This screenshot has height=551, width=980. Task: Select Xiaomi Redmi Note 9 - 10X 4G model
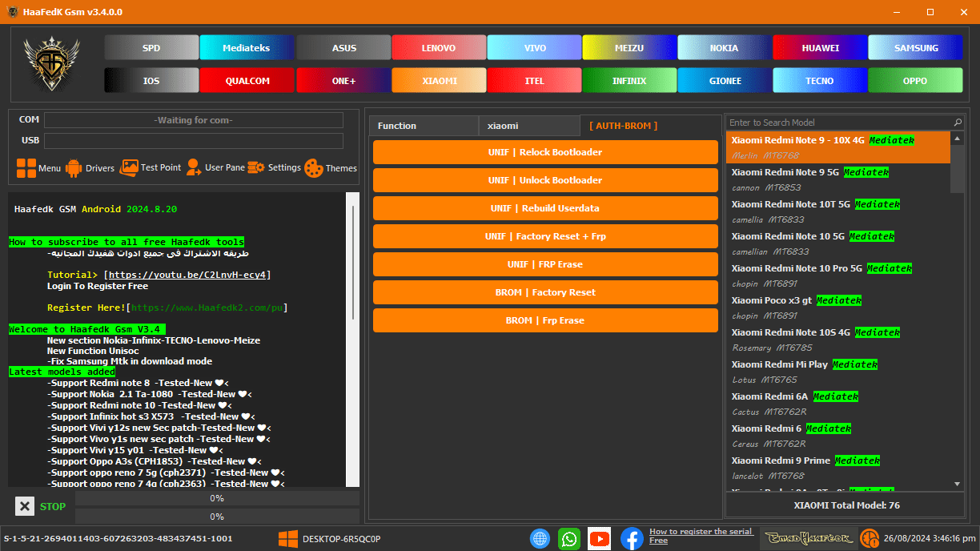coord(837,147)
